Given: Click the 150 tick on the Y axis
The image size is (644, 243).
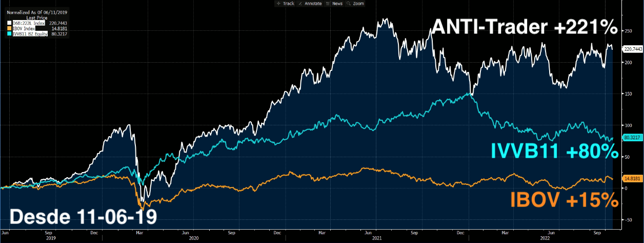Looking at the screenshot, I should pos(627,94).
